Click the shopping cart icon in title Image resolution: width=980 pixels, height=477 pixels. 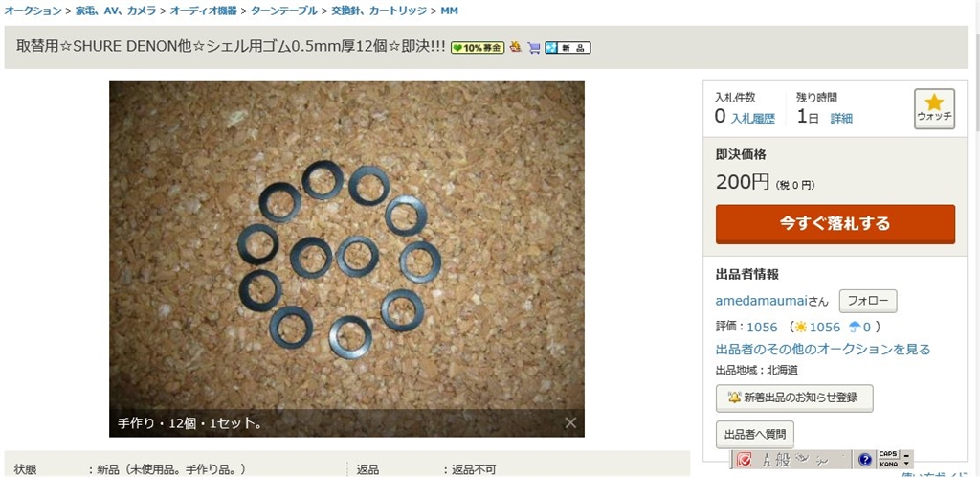534,48
